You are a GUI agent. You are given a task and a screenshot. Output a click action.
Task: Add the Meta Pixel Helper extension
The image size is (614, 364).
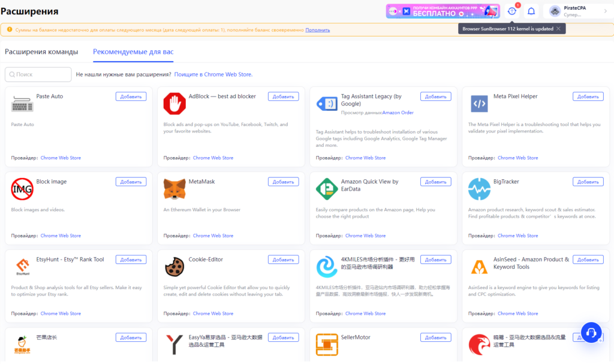(x=588, y=97)
